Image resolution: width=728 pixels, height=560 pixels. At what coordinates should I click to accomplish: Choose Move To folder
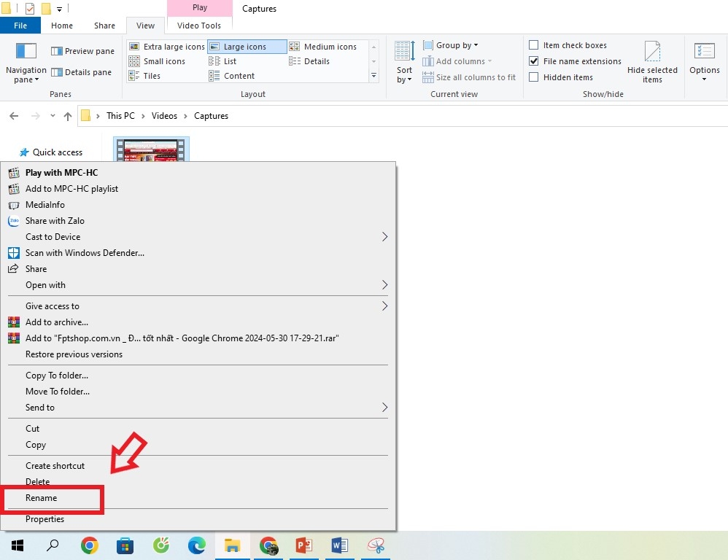pyautogui.click(x=198, y=391)
